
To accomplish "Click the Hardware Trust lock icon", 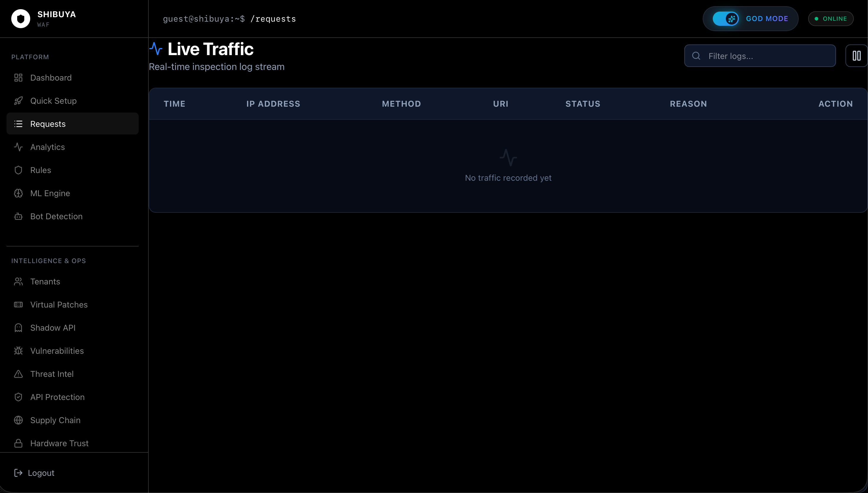I will (x=18, y=443).
